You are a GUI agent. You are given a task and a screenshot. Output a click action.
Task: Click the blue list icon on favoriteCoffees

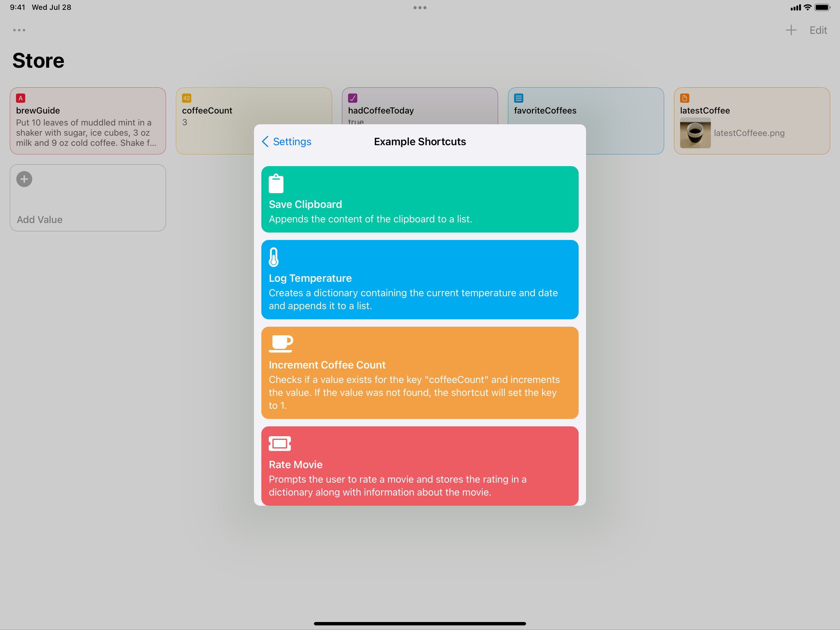pyautogui.click(x=518, y=98)
